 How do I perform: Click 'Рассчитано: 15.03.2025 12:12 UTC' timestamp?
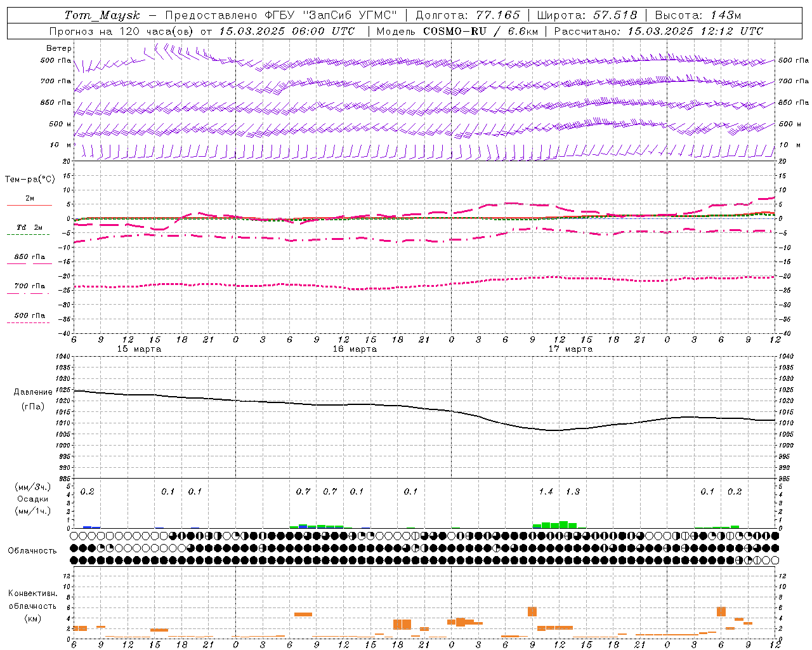coord(658,31)
